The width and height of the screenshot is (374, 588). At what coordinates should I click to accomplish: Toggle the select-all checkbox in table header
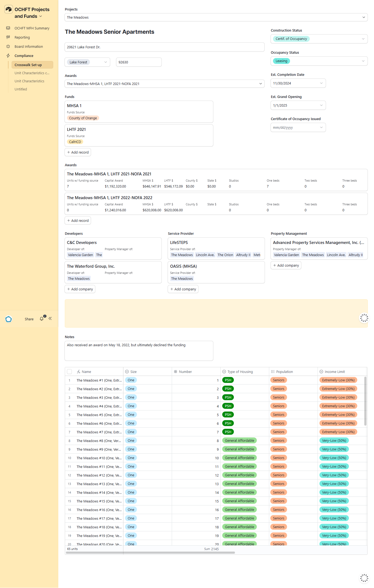pyautogui.click(x=69, y=372)
